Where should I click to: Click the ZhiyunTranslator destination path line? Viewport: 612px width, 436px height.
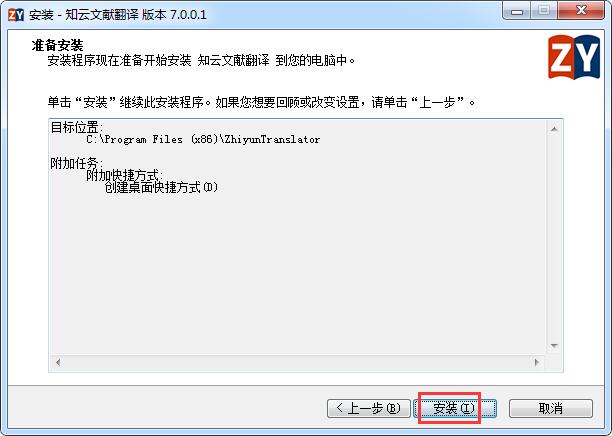pyautogui.click(x=203, y=139)
